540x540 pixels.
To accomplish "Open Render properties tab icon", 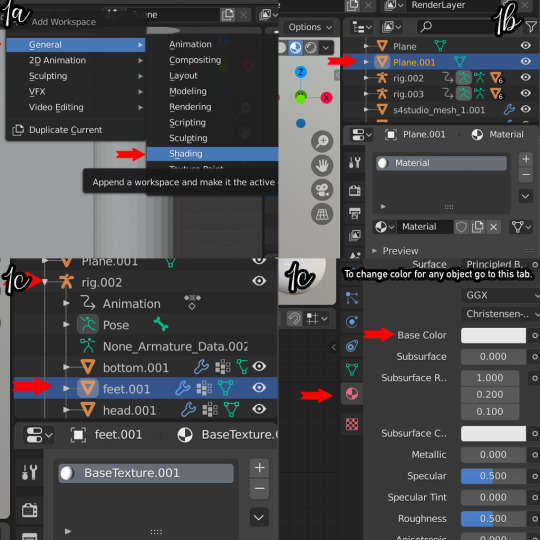I will (354, 190).
